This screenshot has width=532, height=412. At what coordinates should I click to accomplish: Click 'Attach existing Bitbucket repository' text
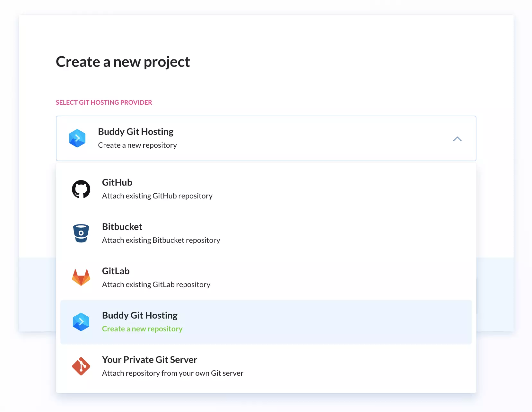(161, 240)
